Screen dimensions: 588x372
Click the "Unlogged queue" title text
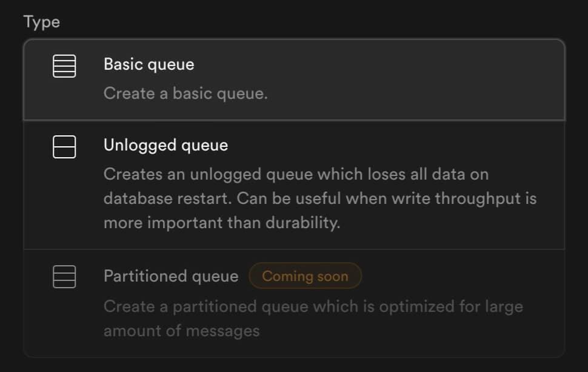pyautogui.click(x=165, y=146)
